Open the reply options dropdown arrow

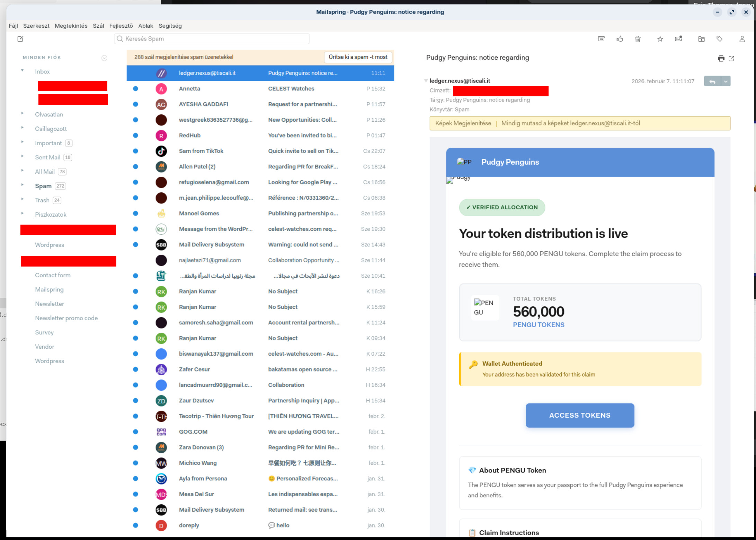(x=726, y=81)
